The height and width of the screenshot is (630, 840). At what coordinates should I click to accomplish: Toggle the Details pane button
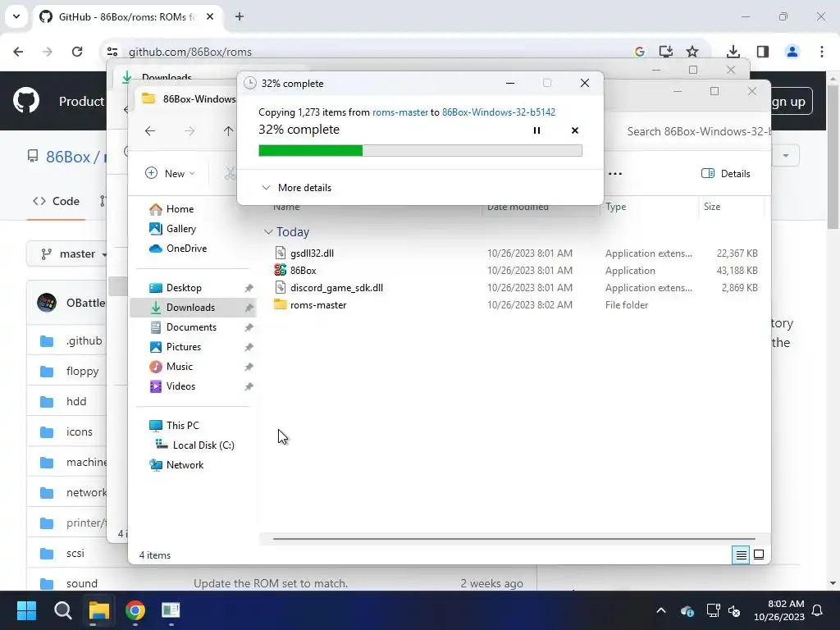coord(725,174)
